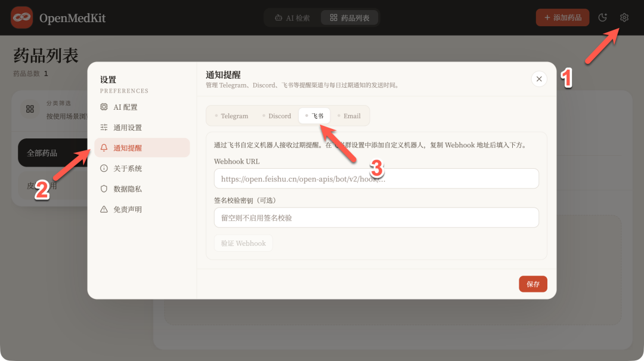Open 通知提醒 in settings sidebar

[142, 147]
